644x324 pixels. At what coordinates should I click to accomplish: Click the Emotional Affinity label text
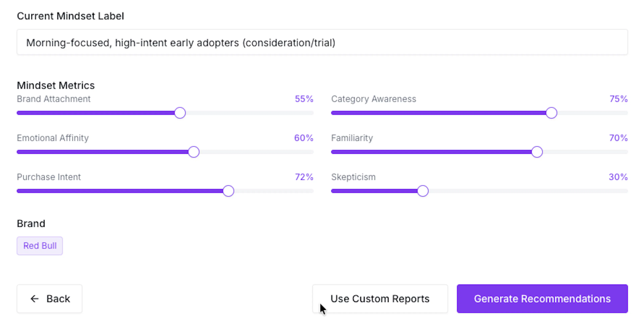tap(53, 138)
